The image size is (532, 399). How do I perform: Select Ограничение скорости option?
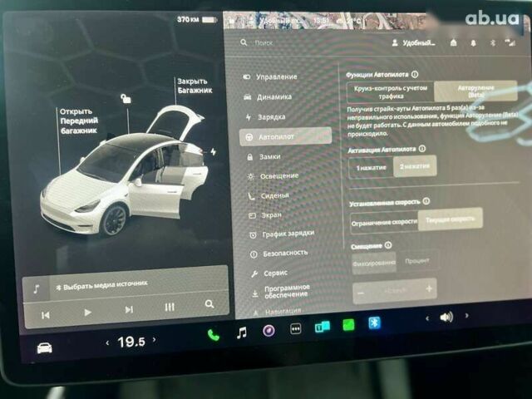(384, 223)
